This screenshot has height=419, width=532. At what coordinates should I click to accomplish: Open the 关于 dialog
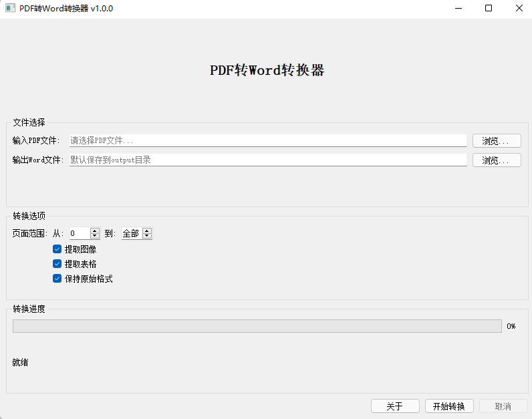pos(395,406)
